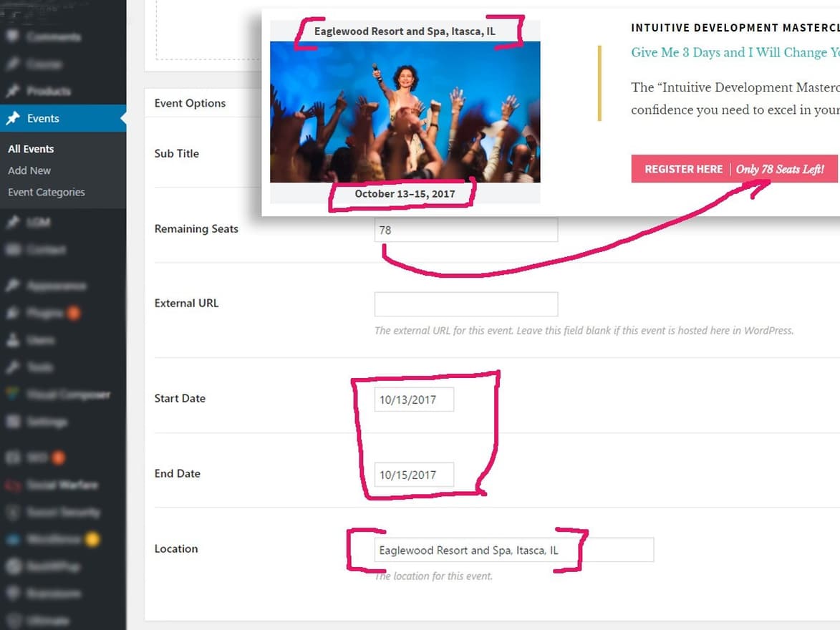Open Add New event submenu item
Screen dimensions: 840x630
[x=29, y=170]
